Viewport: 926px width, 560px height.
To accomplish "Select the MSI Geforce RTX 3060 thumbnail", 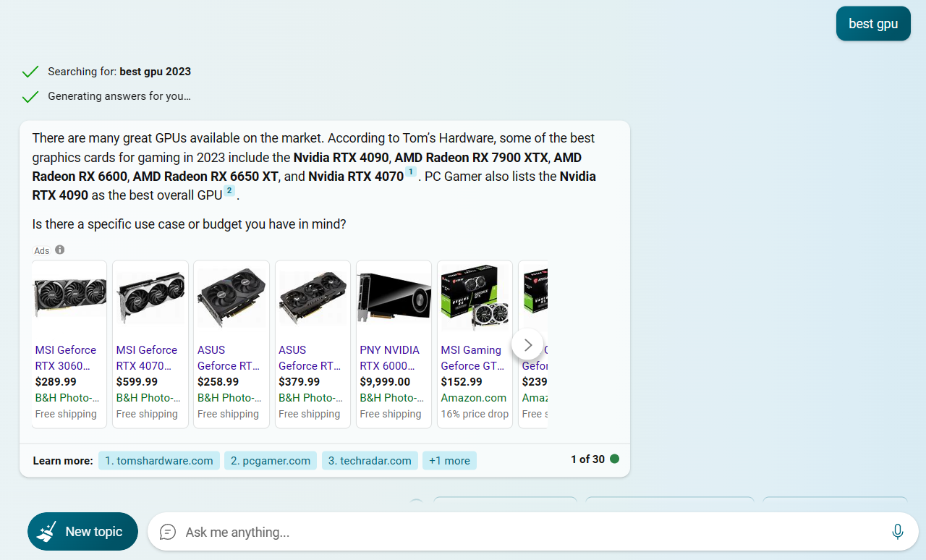I will [x=69, y=295].
